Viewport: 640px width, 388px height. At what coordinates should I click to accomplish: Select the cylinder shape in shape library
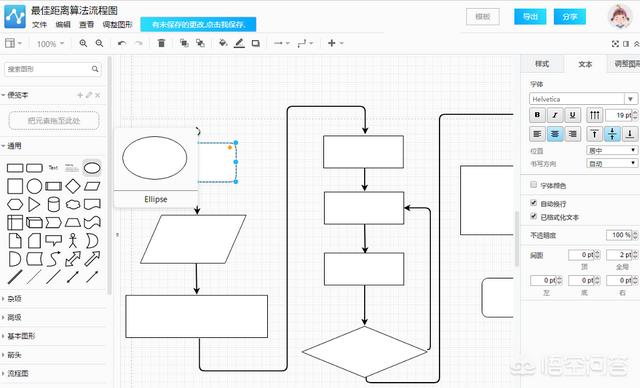click(x=53, y=204)
